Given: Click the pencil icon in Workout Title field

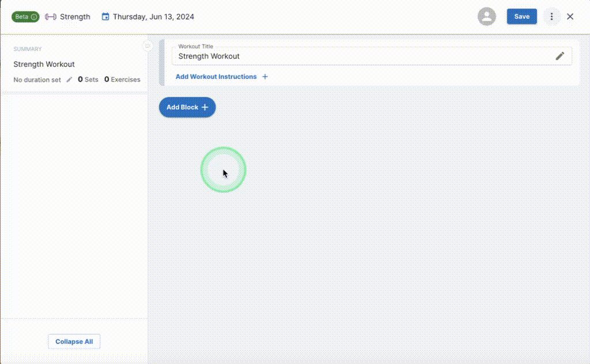Looking at the screenshot, I should click(x=559, y=56).
